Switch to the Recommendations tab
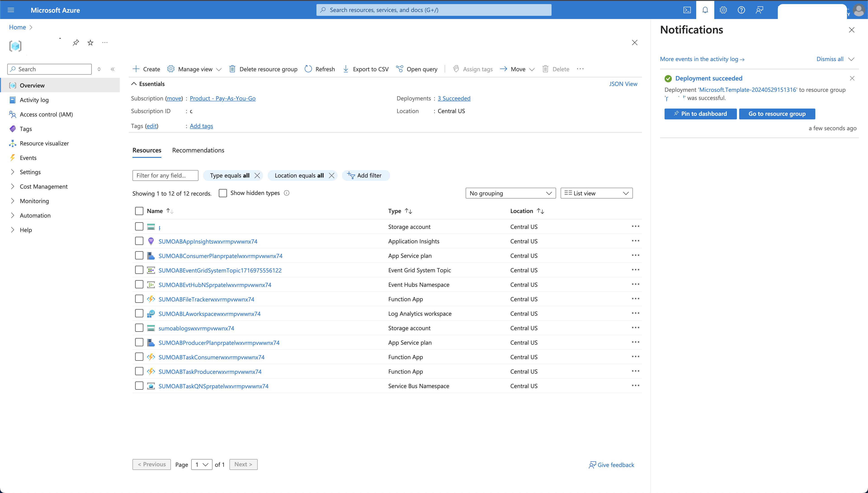The height and width of the screenshot is (493, 868). point(198,150)
